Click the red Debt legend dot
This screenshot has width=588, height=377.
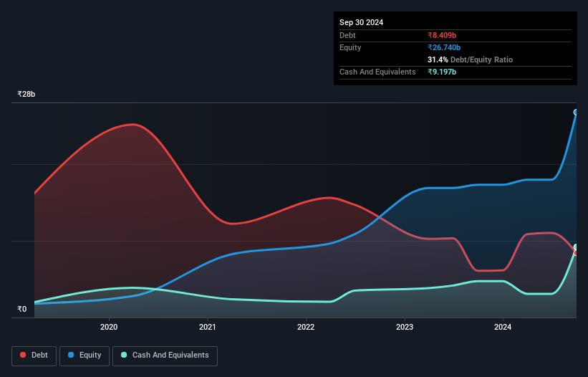[23, 355]
